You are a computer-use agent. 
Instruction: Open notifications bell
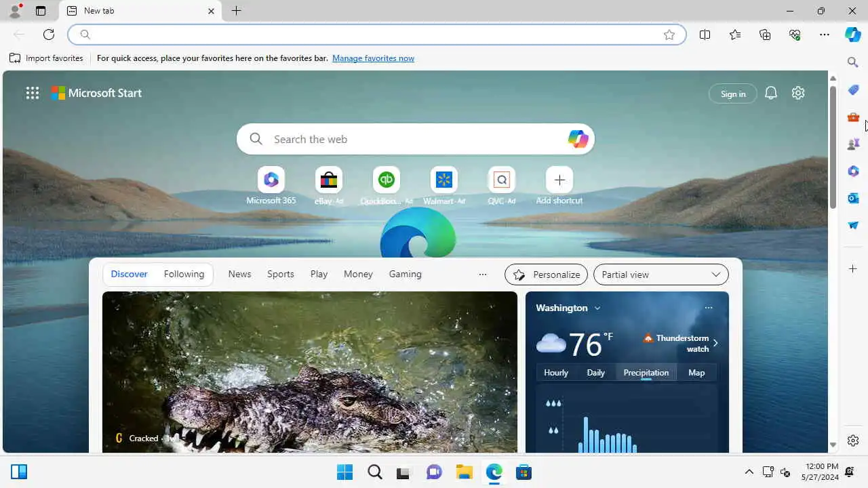(x=771, y=94)
